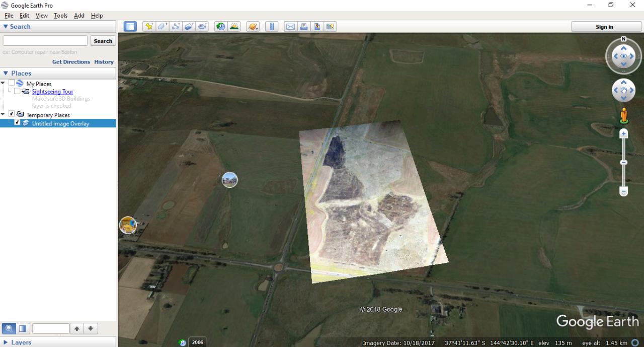Uncheck the Untitled Image Overlay checkbox
The height and width of the screenshot is (347, 644).
[18, 123]
